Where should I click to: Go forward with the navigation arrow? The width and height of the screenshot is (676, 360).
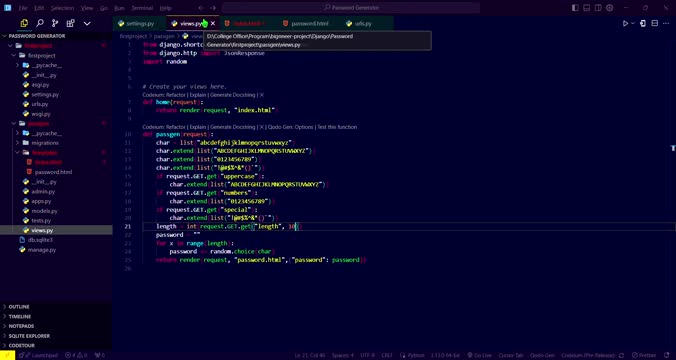[x=213, y=8]
